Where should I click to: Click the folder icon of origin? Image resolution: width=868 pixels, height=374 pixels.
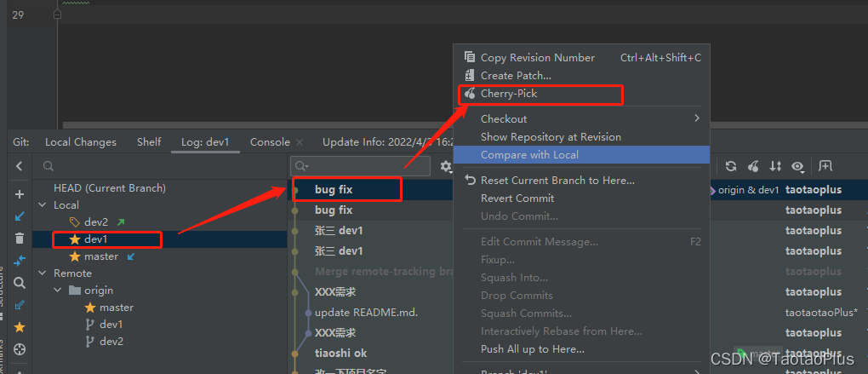coord(75,291)
